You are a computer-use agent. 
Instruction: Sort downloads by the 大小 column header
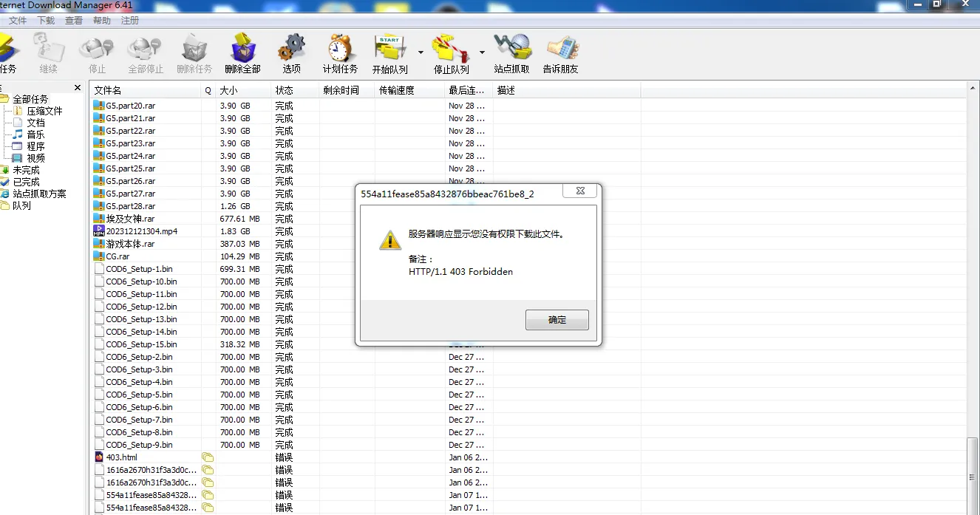pyautogui.click(x=228, y=89)
